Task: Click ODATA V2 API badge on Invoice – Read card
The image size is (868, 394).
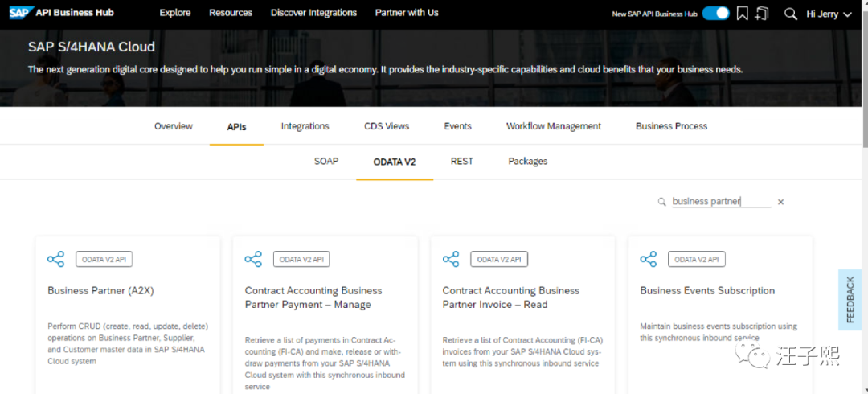Action: (x=499, y=259)
